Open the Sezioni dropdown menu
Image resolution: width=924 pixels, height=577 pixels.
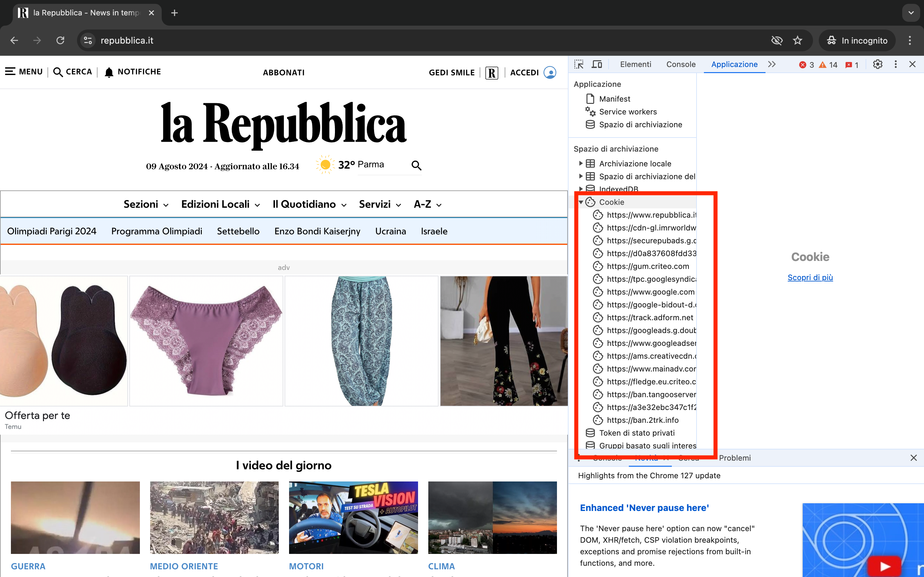click(x=146, y=205)
